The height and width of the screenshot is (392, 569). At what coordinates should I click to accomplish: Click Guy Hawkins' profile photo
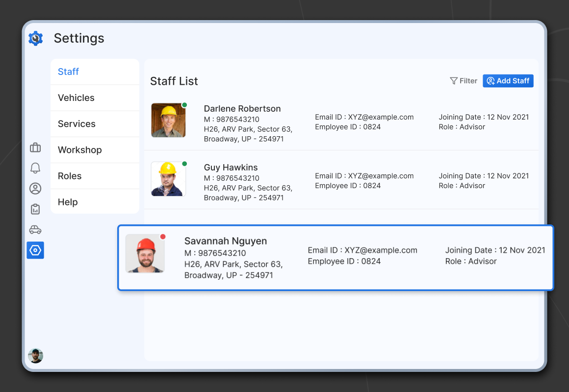point(168,179)
